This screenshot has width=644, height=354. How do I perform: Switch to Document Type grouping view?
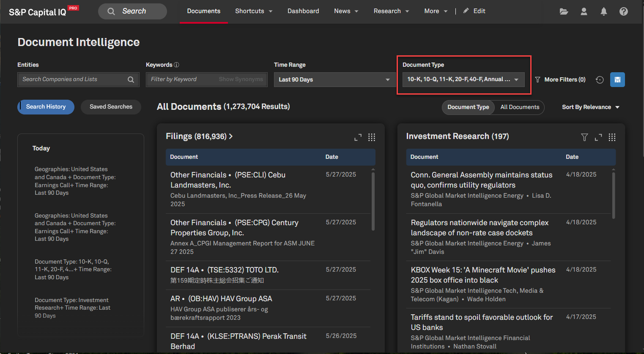468,107
